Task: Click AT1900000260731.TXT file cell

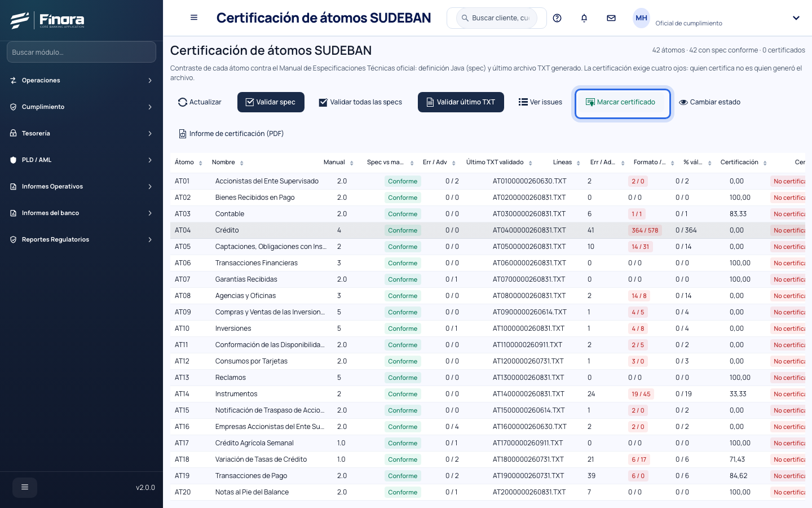Action: 528,476
